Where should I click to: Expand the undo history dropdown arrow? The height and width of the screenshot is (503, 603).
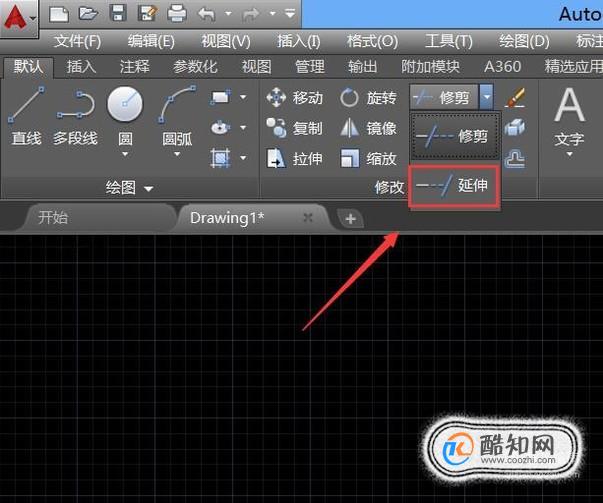coord(228,14)
